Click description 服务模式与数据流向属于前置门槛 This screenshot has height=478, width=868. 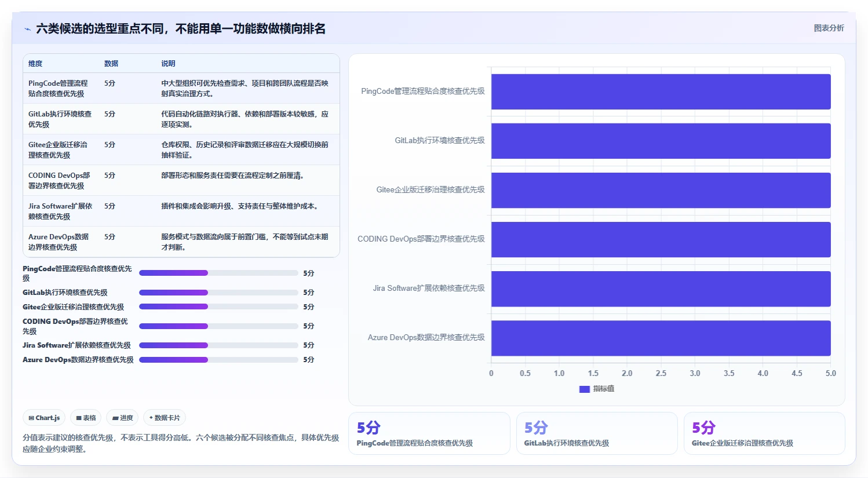coord(245,242)
